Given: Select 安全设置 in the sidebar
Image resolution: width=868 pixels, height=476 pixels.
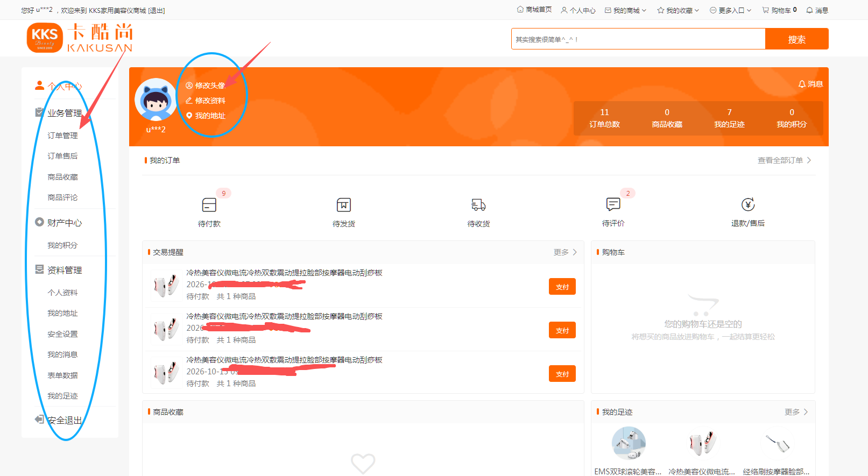Looking at the screenshot, I should tap(62, 334).
